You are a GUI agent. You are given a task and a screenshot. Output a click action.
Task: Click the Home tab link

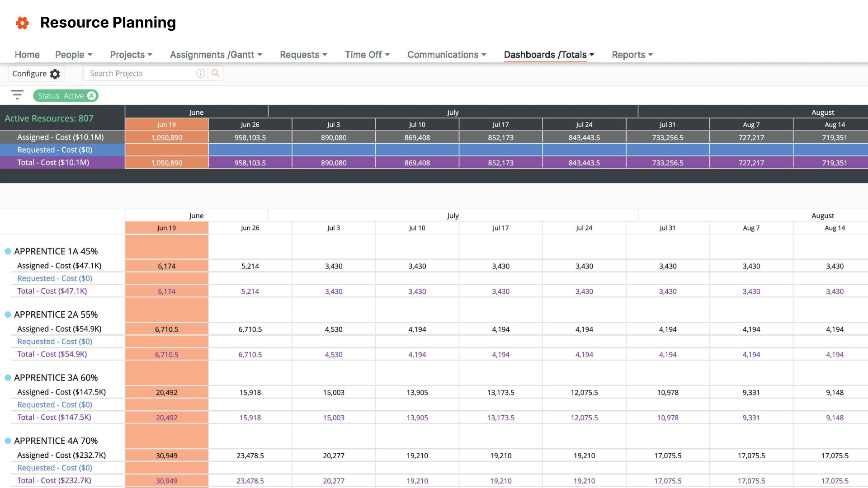pyautogui.click(x=26, y=54)
